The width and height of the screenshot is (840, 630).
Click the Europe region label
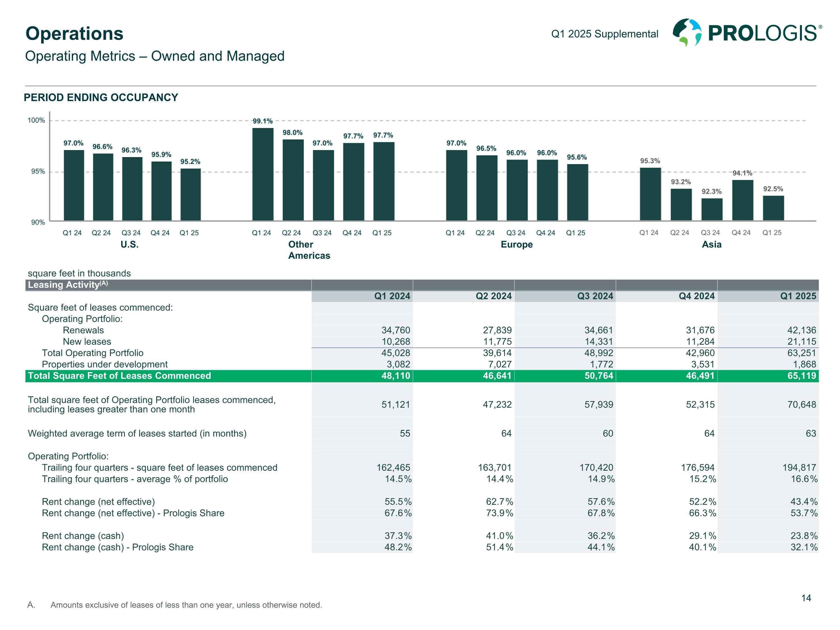tap(516, 244)
